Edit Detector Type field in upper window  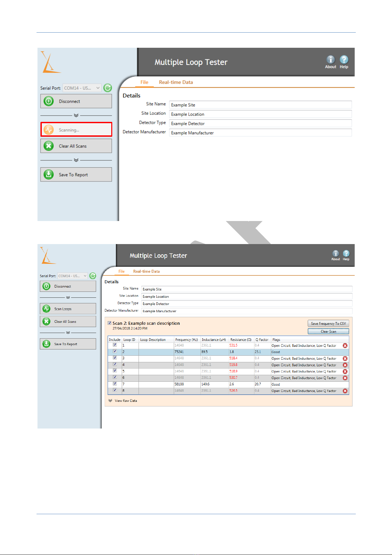260,123
